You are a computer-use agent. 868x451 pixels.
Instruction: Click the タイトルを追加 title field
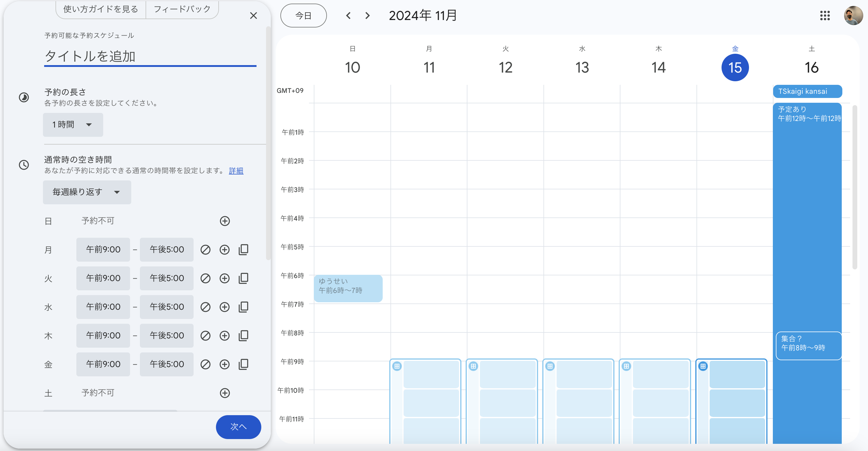click(150, 56)
